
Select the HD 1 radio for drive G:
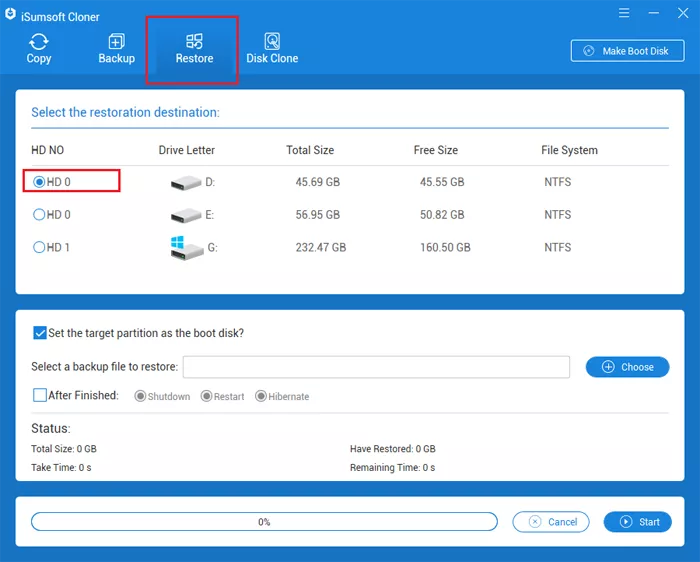[40, 247]
